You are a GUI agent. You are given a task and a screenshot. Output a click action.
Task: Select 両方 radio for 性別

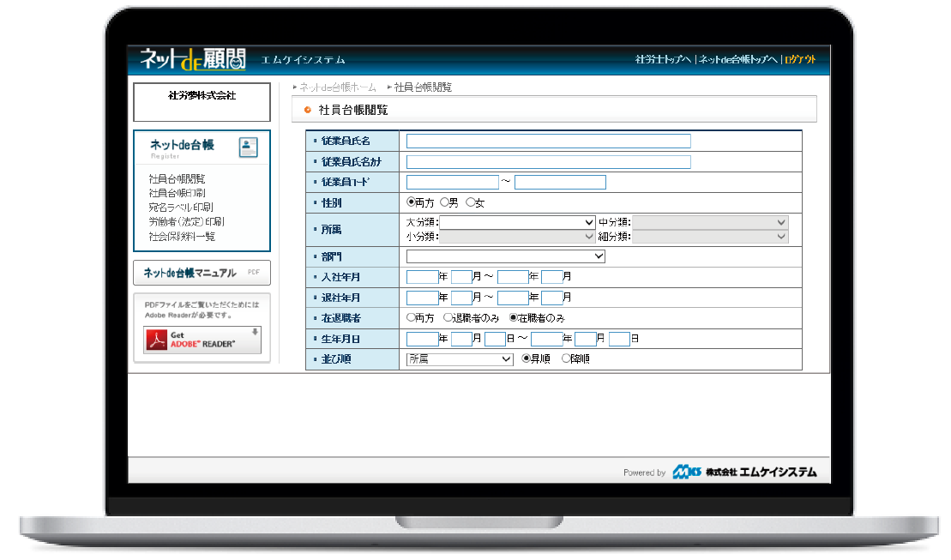(x=411, y=202)
